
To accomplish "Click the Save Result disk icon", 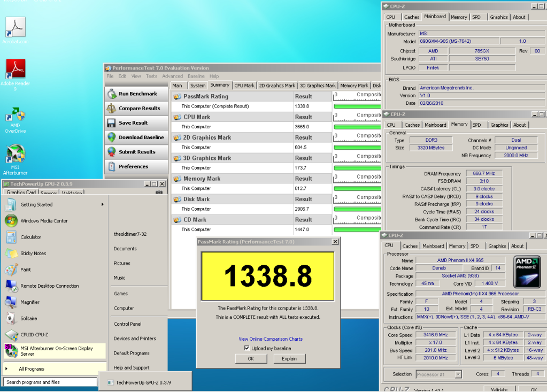I will click(x=112, y=122).
